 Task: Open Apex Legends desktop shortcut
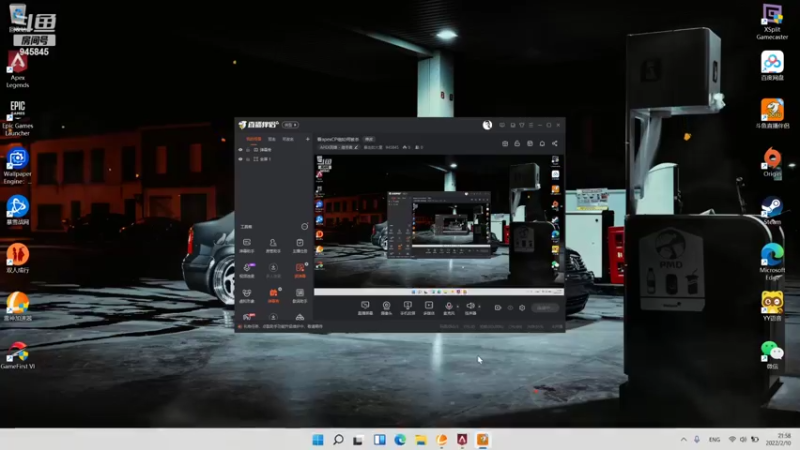[x=17, y=70]
